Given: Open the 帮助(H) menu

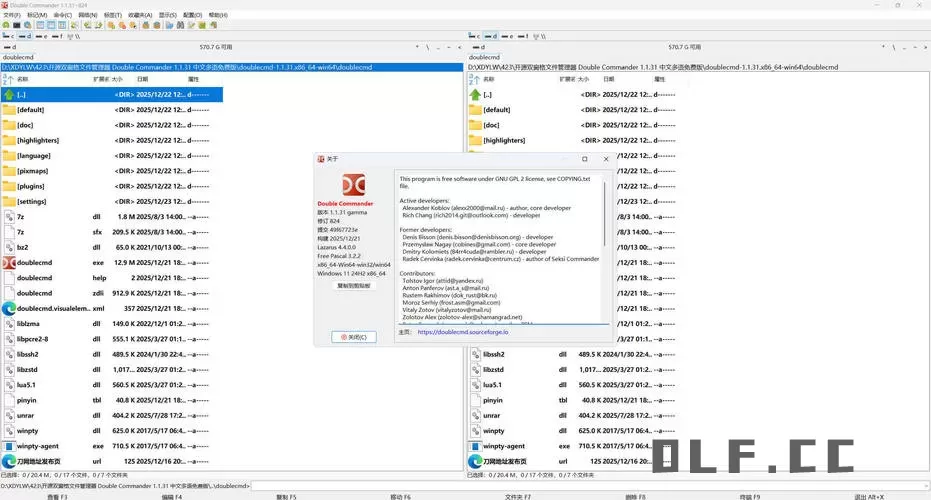Looking at the screenshot, I should click(218, 15).
